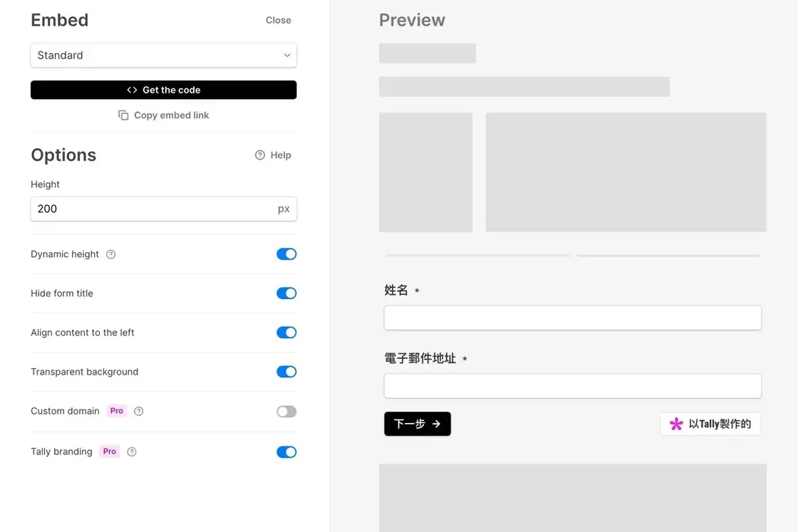The image size is (798, 532).
Task: Click the Options heading
Action: (63, 155)
